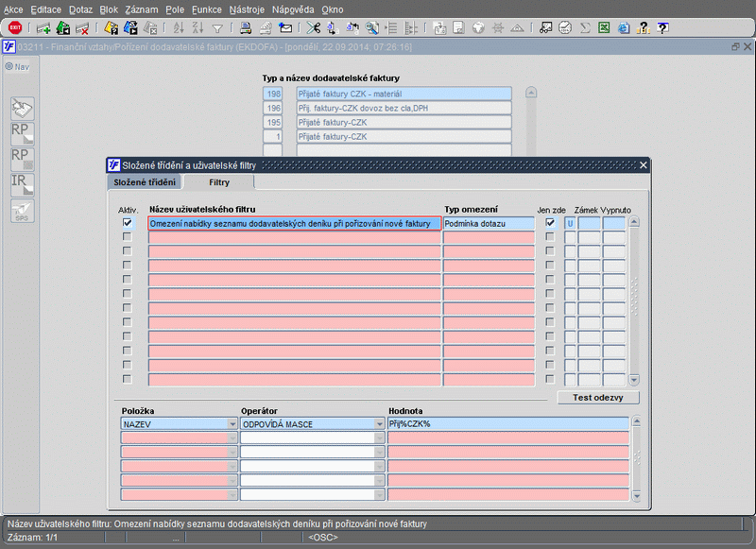Open the Položka dropdown in last condition row
Image resolution: width=756 pixels, height=549 pixels.
click(232, 494)
